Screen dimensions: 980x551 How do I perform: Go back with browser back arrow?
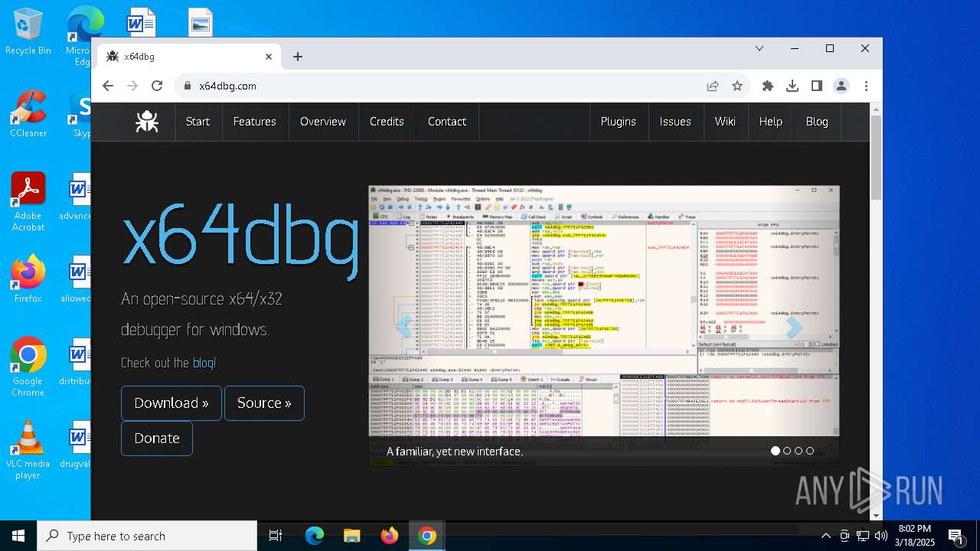(108, 86)
